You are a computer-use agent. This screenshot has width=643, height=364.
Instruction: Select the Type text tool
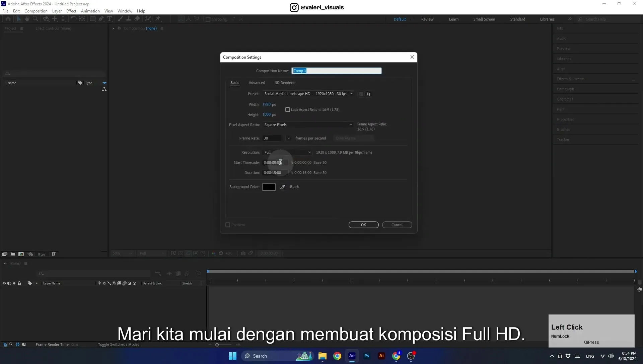tap(110, 19)
